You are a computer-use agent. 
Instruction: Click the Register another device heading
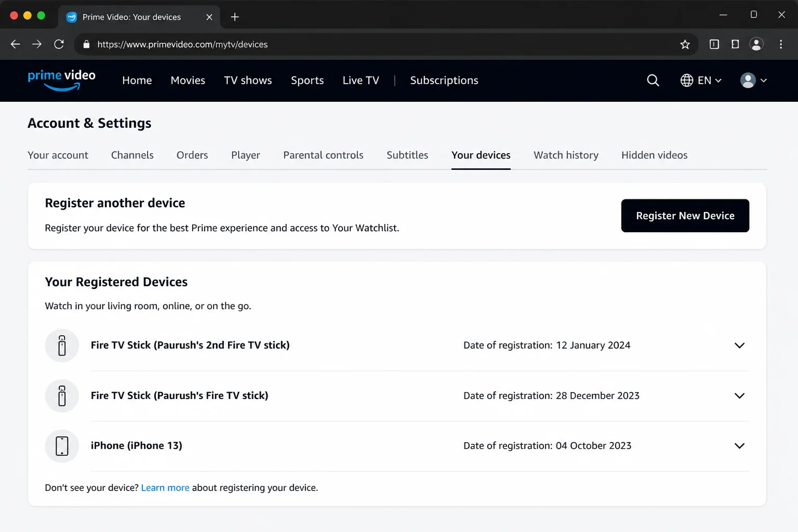tap(115, 203)
